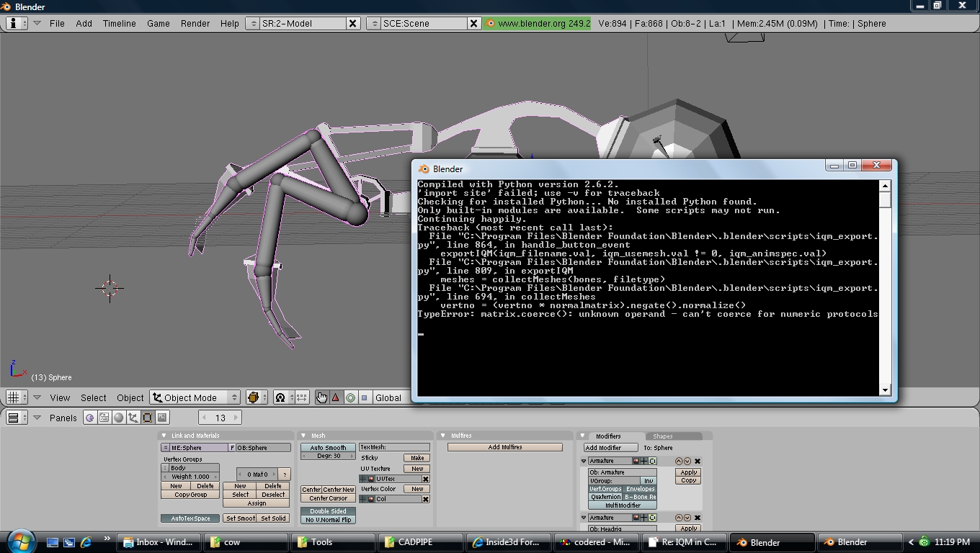This screenshot has height=553, width=980.
Task: Collapse the Mesh panel
Action: click(303, 436)
